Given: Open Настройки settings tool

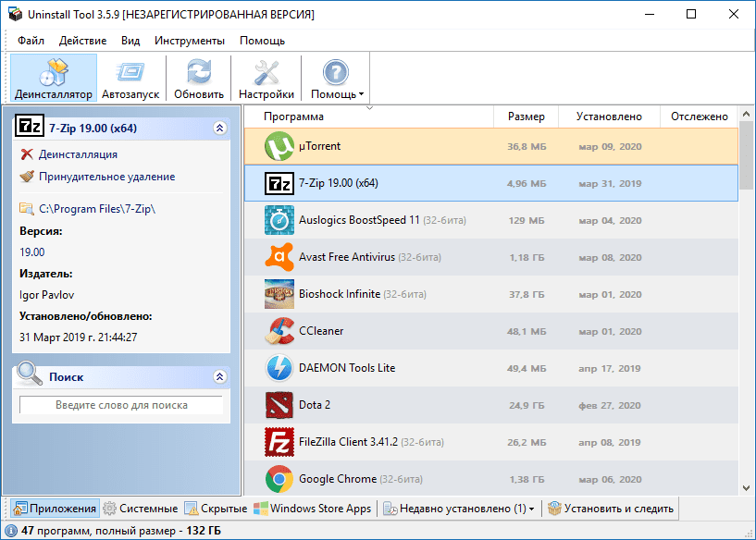Looking at the screenshot, I should (266, 78).
